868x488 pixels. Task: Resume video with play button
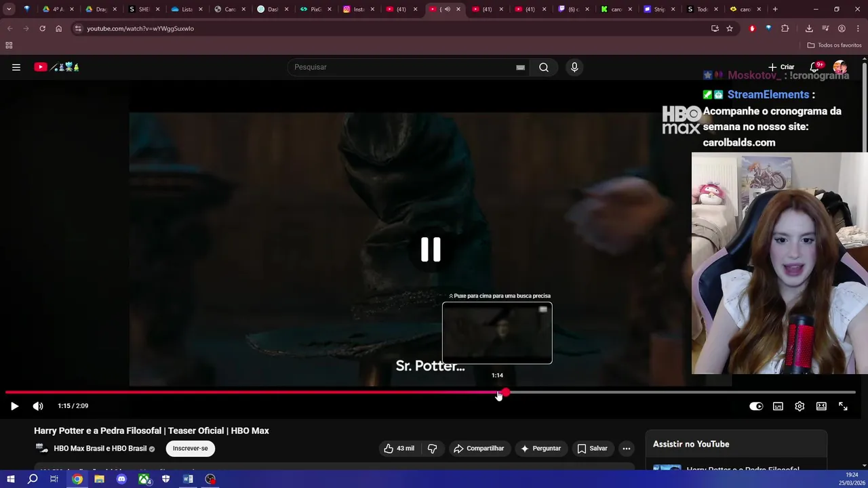point(14,406)
